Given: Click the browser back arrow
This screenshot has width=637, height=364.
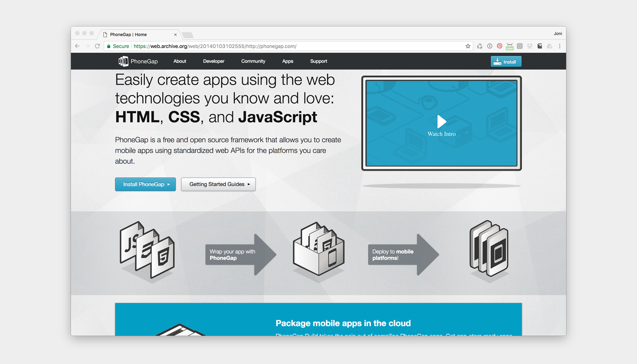Looking at the screenshot, I should pos(77,46).
